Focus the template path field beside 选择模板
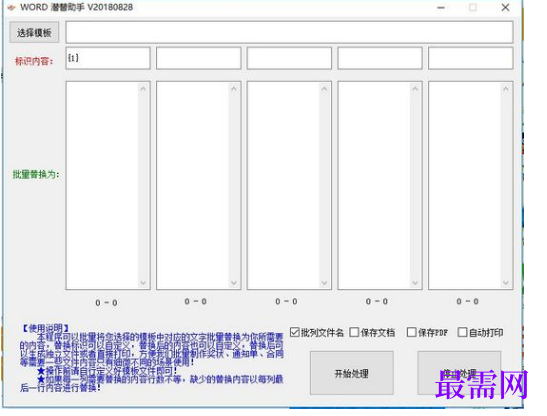 click(289, 32)
